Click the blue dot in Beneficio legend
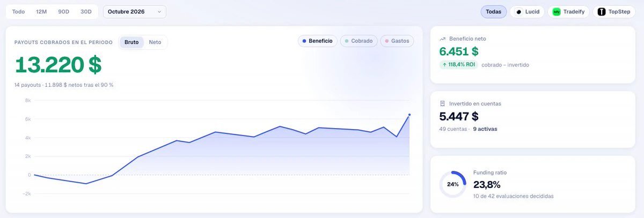644x218 pixels. point(304,41)
